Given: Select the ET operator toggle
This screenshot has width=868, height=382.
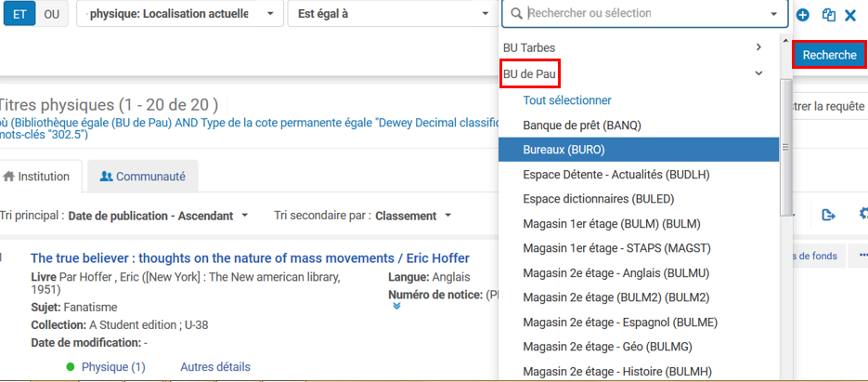Looking at the screenshot, I should point(19,15).
